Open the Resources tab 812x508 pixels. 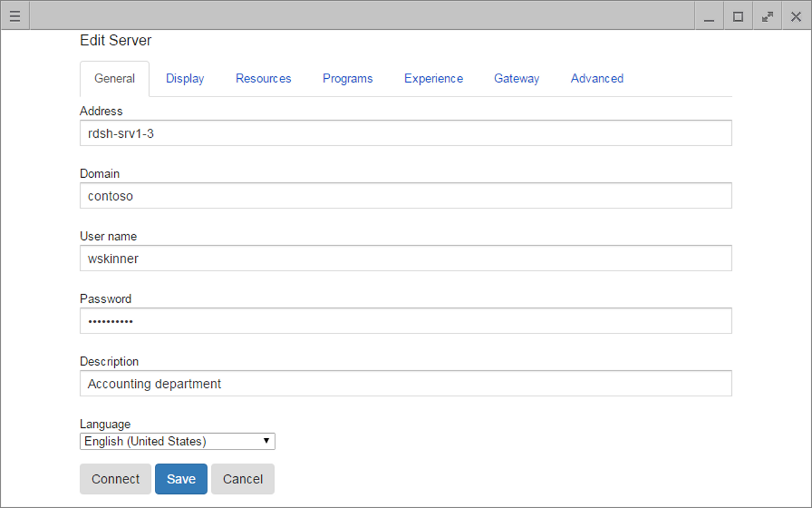[x=263, y=79]
